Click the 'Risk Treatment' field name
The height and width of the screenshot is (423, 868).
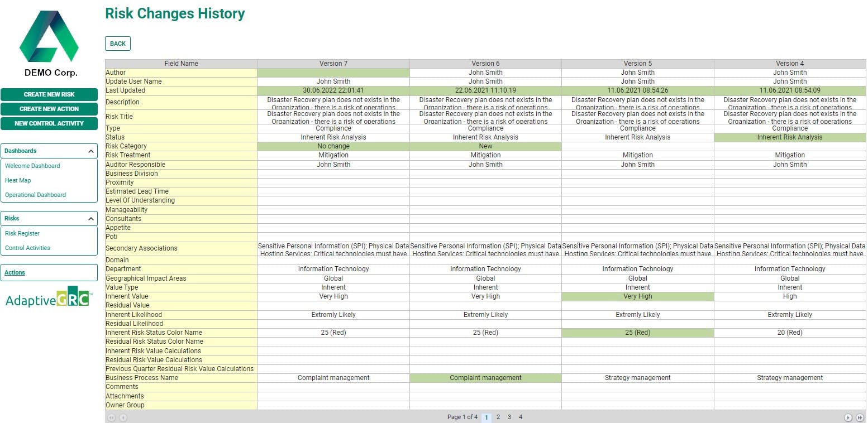click(x=182, y=155)
